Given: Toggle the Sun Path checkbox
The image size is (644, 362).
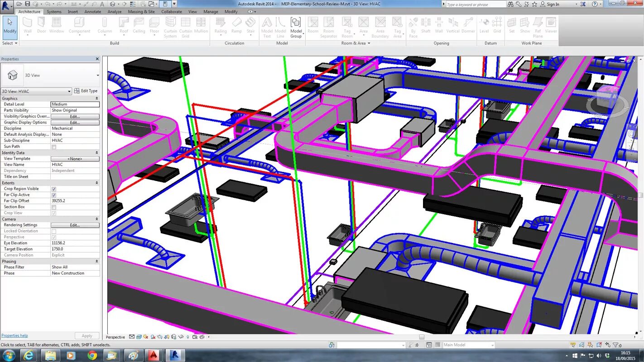Looking at the screenshot, I should point(54,147).
